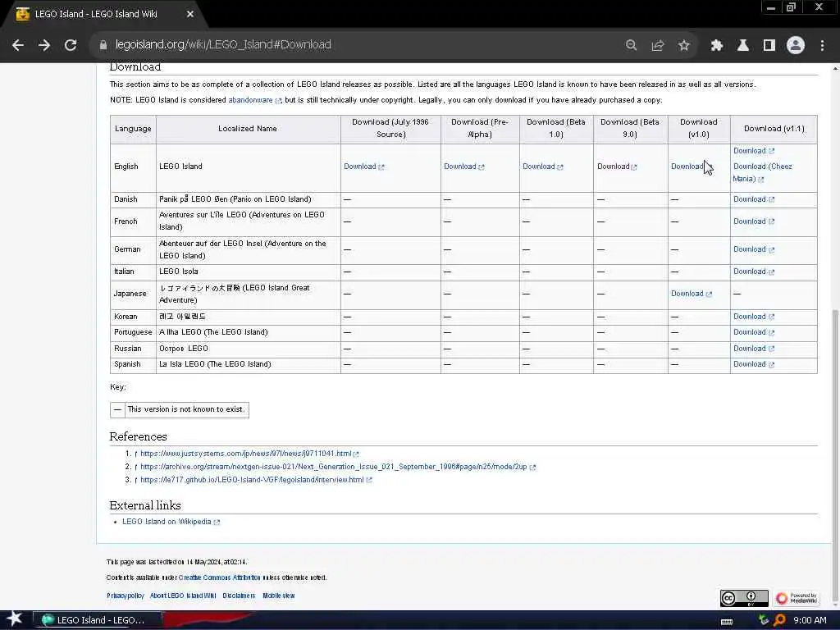
Task: Open the justsystems.com reference link
Action: pyautogui.click(x=249, y=454)
